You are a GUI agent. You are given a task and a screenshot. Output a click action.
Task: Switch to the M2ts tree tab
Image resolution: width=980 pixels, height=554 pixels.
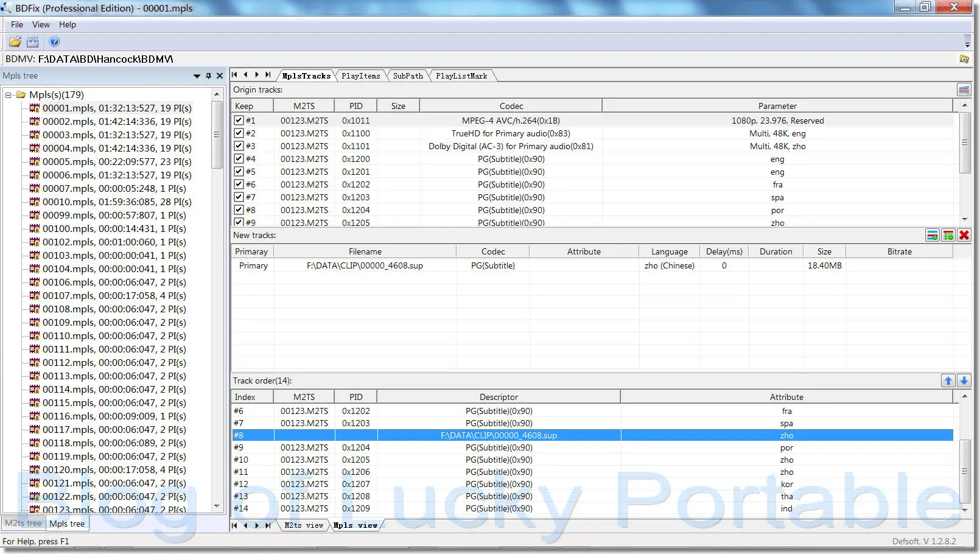[x=23, y=524]
